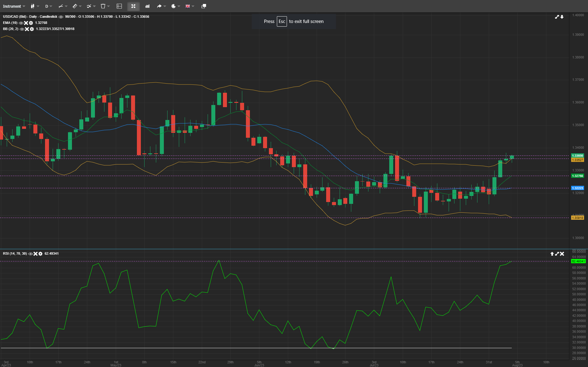This screenshot has height=367, width=588.
Task: Open the ruler measurement tool
Action: coord(75,6)
